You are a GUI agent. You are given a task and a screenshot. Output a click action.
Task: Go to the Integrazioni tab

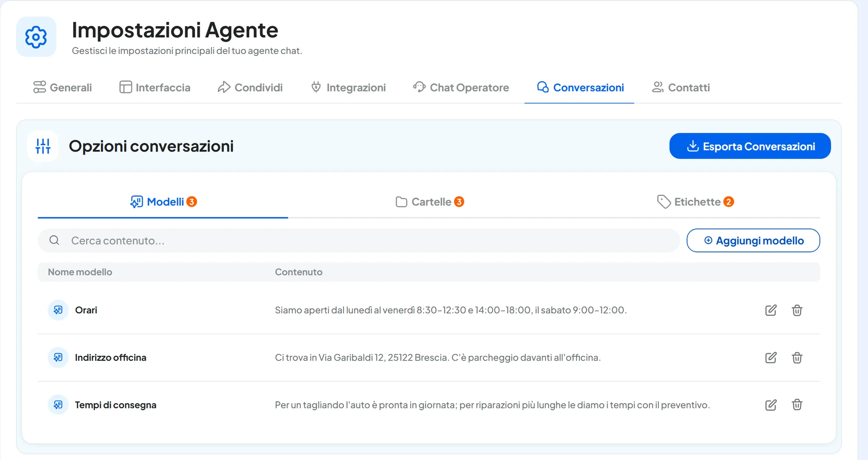tap(348, 87)
